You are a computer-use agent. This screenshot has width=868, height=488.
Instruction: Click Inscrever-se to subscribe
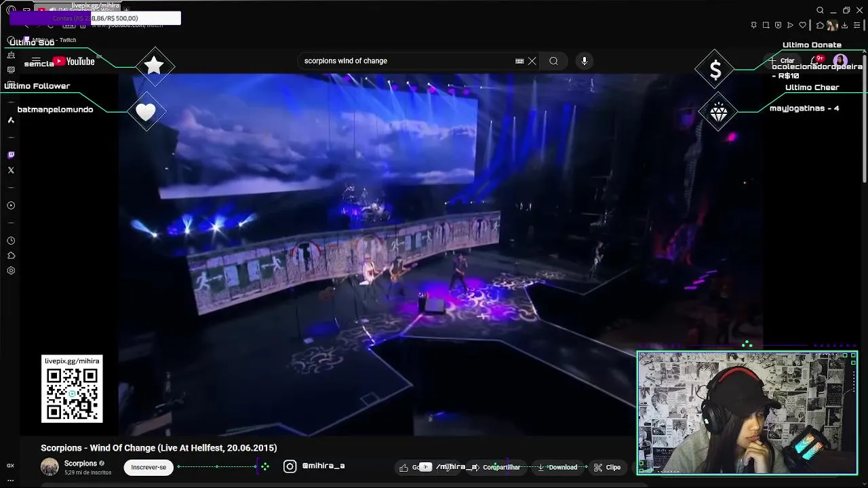click(149, 467)
